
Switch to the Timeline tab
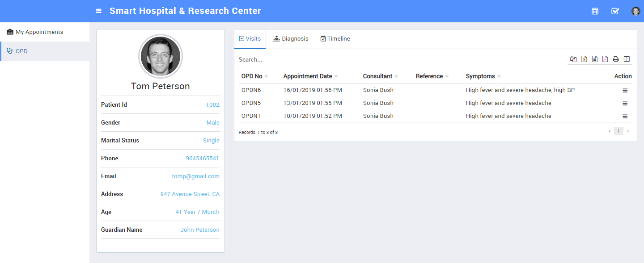tap(335, 39)
